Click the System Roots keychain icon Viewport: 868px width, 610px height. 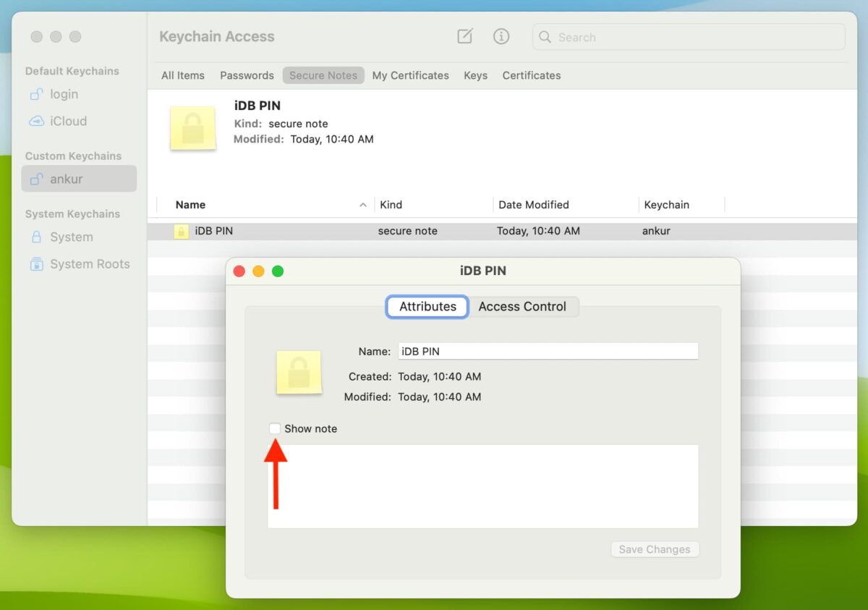coord(36,264)
